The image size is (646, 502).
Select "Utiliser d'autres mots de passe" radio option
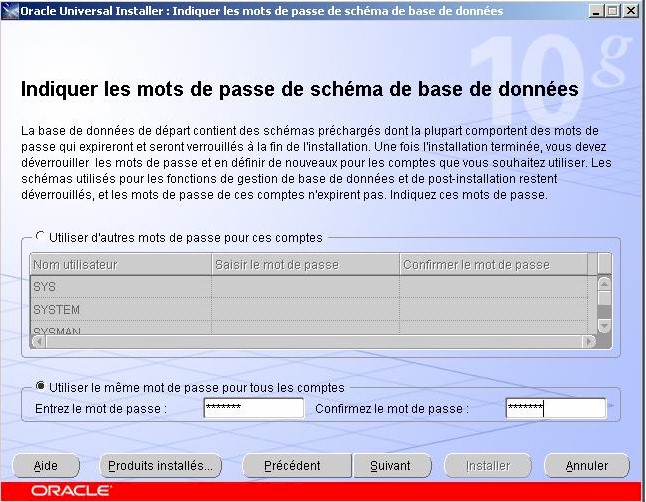click(41, 237)
